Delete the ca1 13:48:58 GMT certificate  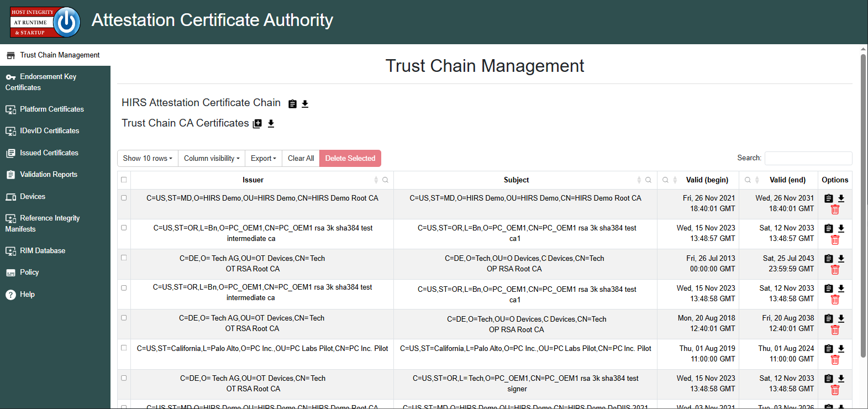[x=835, y=300]
